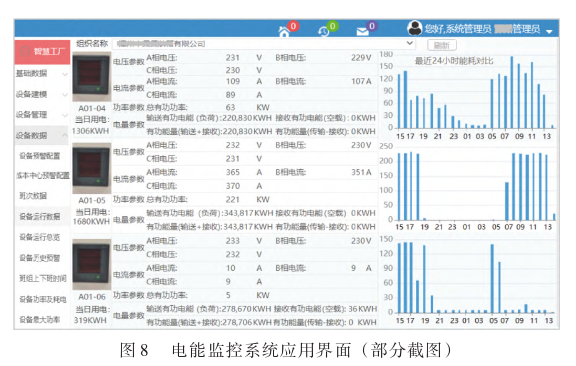The height and width of the screenshot is (366, 576).
Task: Click the 最近24小时能耗对比 chart title
Action: (x=454, y=61)
